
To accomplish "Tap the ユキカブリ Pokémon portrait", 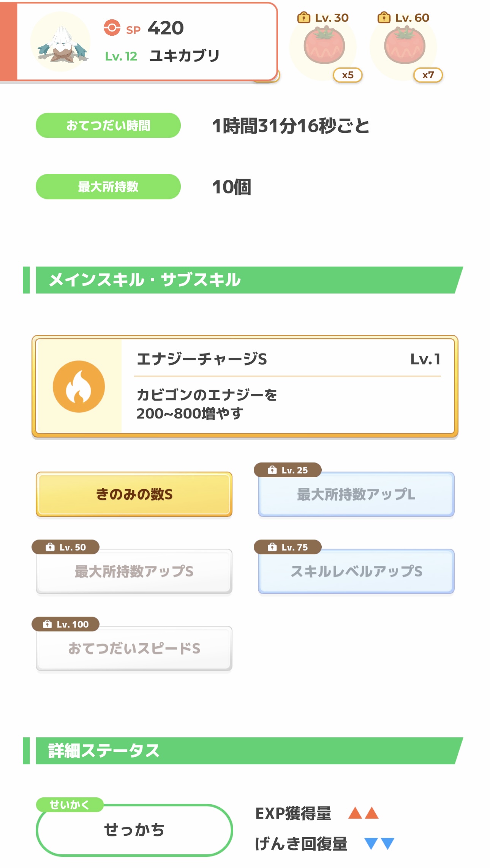I will (x=61, y=43).
